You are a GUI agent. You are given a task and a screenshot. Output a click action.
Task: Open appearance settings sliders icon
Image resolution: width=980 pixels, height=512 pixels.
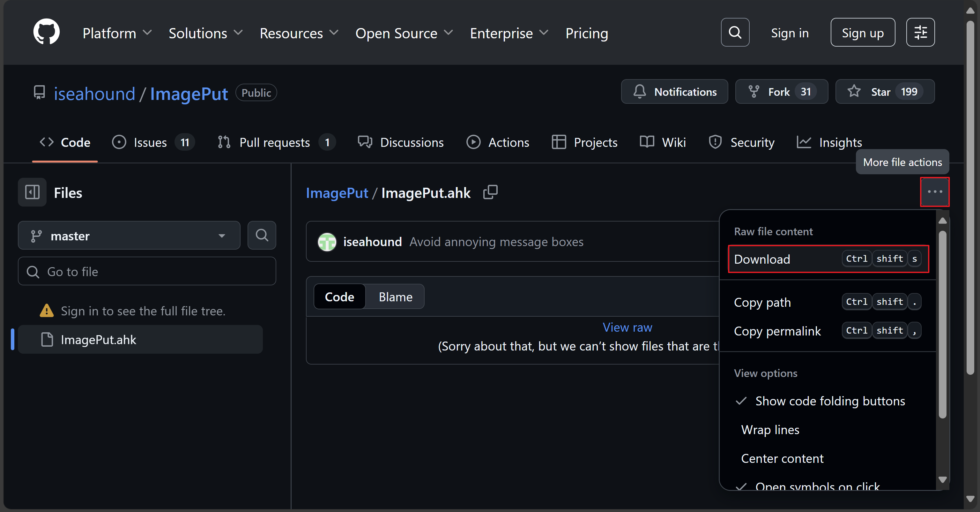click(920, 32)
